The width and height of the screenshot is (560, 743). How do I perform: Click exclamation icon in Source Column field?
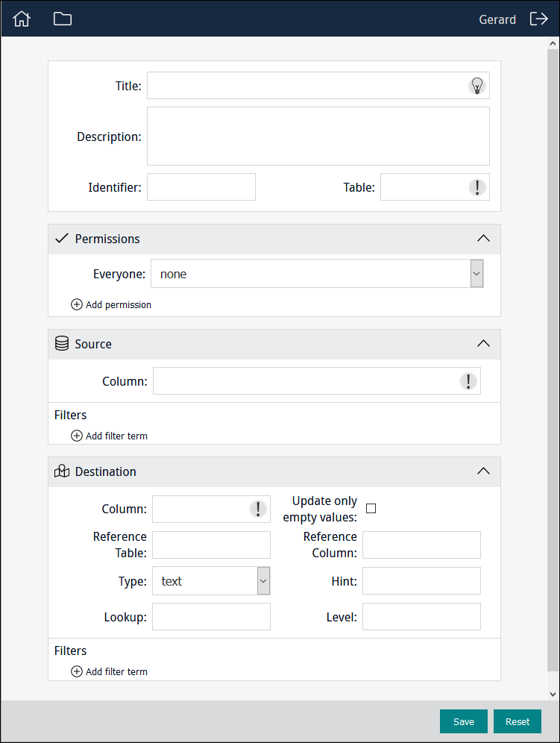pos(468,381)
